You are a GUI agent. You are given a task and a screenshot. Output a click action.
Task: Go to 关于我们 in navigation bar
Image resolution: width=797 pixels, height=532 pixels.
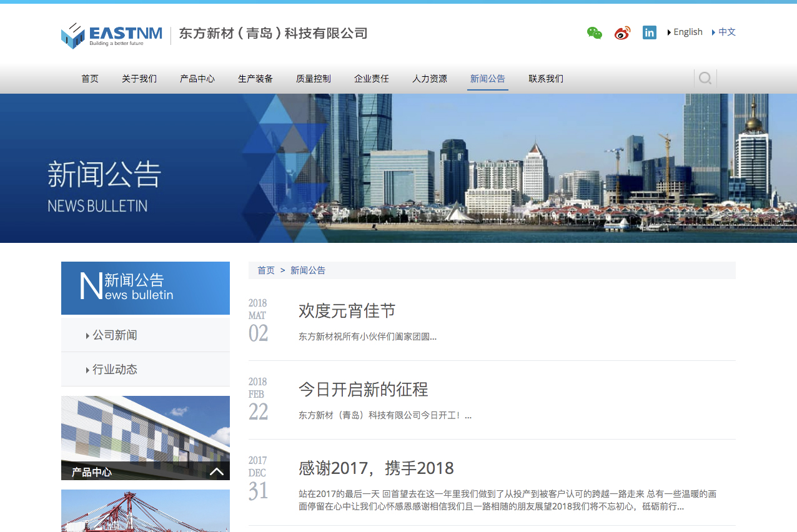[139, 79]
